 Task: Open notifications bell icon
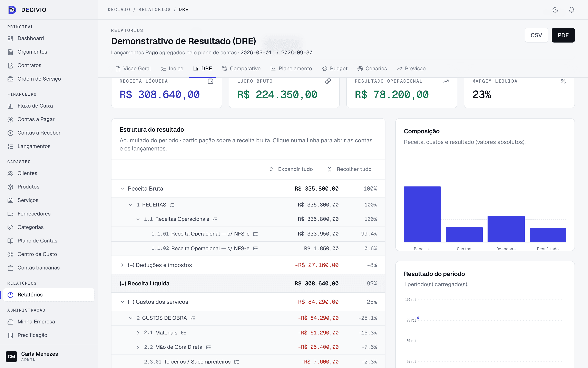pos(571,10)
